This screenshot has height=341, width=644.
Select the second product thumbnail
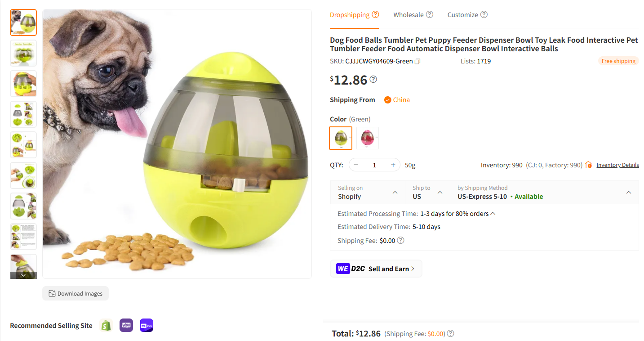point(23,53)
